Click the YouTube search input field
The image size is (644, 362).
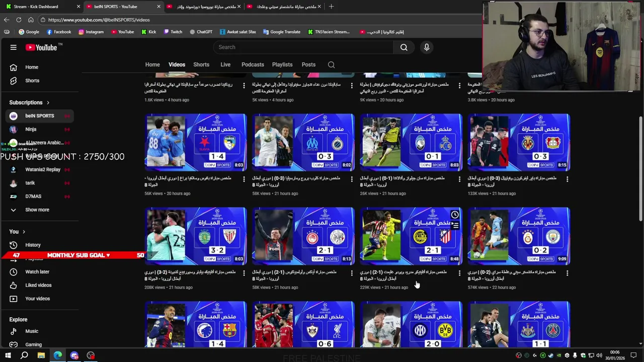point(303,47)
